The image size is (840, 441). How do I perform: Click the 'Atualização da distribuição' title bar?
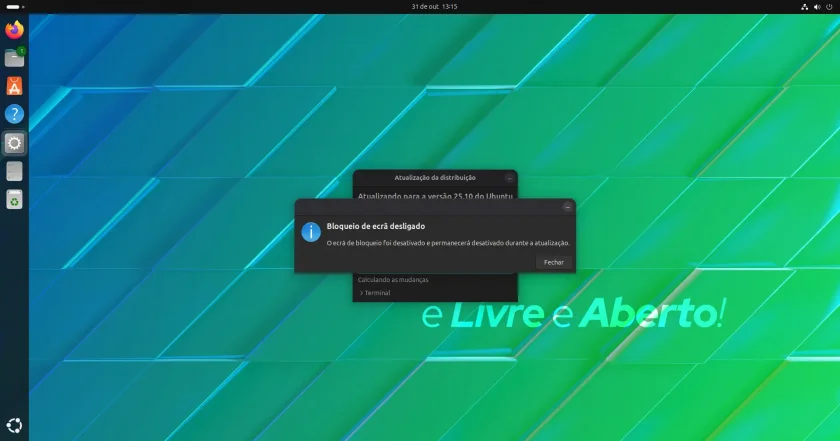coord(435,178)
